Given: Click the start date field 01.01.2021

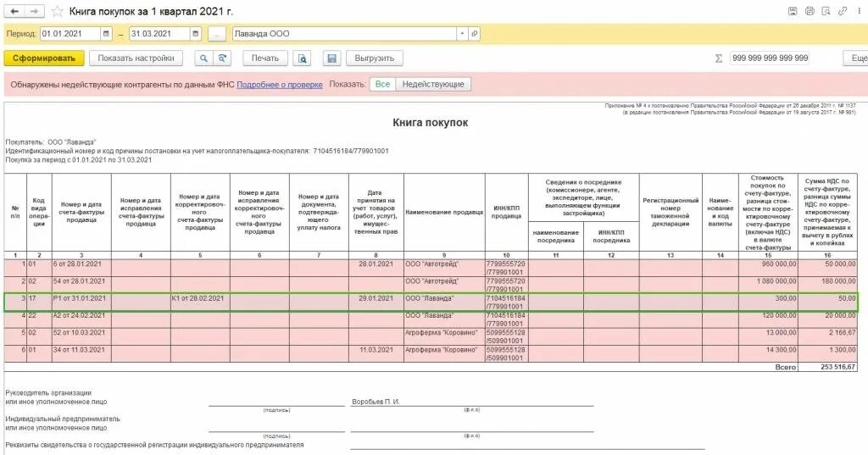Looking at the screenshot, I should [70, 34].
